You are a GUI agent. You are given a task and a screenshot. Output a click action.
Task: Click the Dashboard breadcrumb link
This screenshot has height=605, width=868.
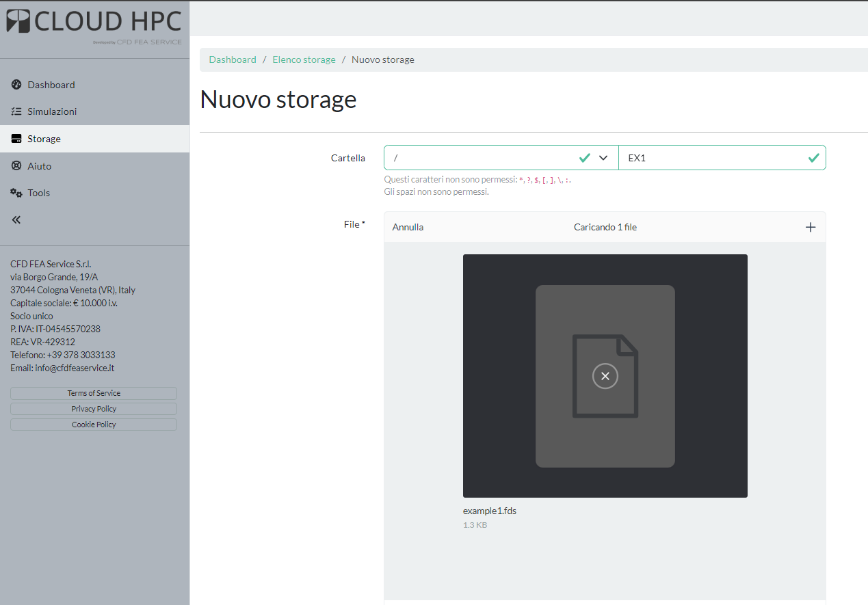233,59
